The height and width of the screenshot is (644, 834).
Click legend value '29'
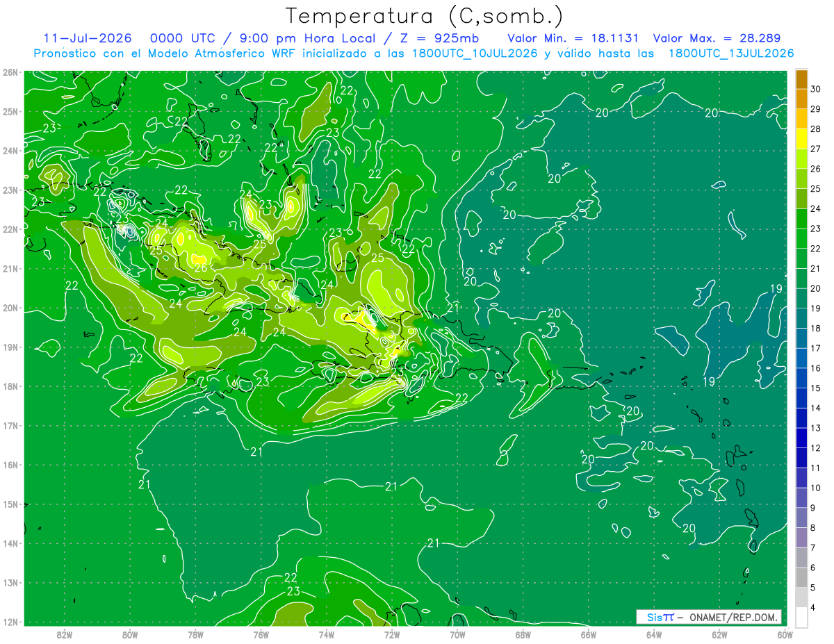coord(817,109)
